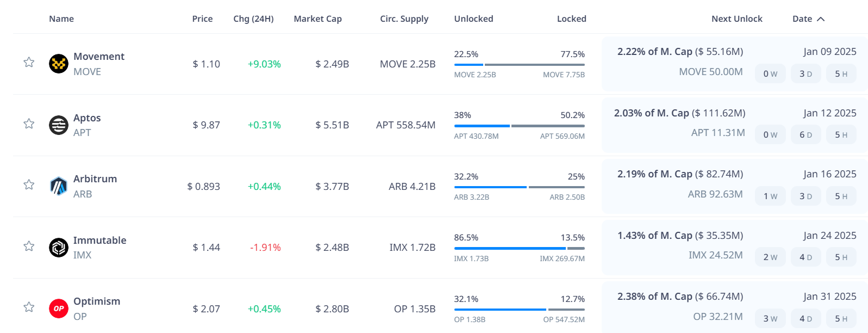The width and height of the screenshot is (868, 333).
Task: Open the Movement token name link
Action: [x=99, y=57]
